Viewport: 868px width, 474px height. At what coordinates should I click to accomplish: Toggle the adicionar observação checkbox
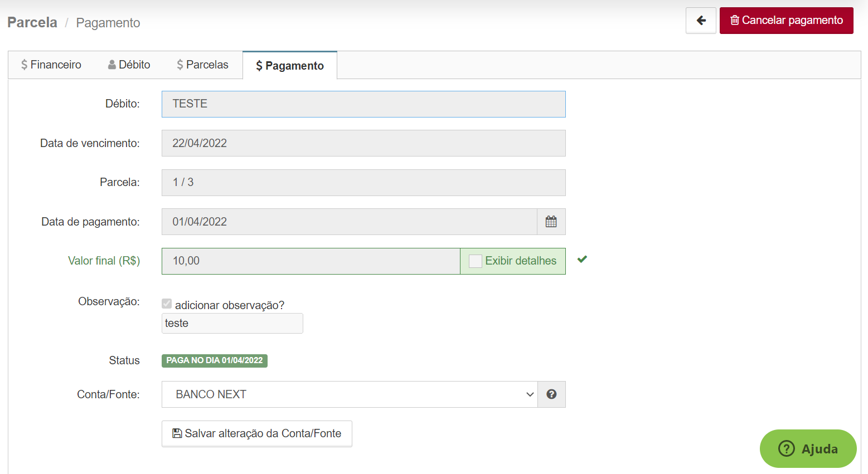point(167,304)
